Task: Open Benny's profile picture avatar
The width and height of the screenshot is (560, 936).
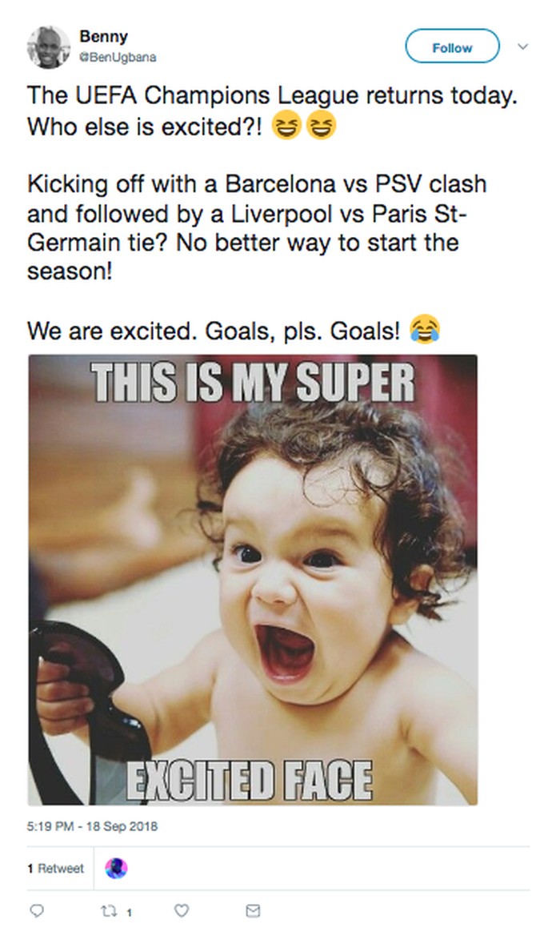Action: point(49,46)
